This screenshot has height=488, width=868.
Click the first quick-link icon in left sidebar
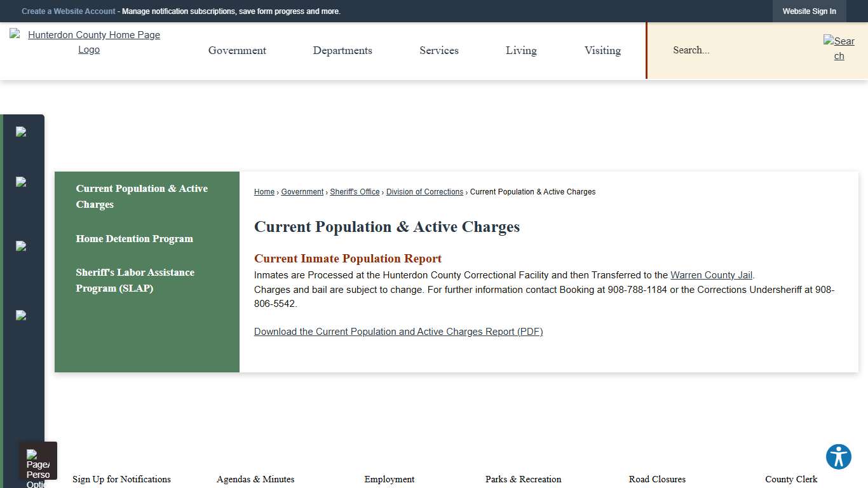(x=22, y=132)
